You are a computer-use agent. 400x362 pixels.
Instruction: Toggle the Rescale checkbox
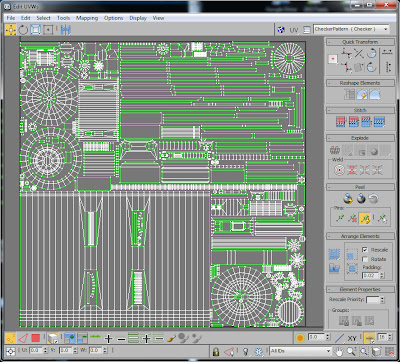point(365,250)
